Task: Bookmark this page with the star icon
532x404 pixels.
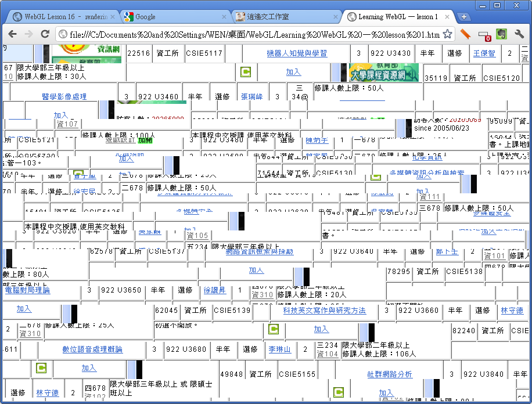Action: [447, 34]
